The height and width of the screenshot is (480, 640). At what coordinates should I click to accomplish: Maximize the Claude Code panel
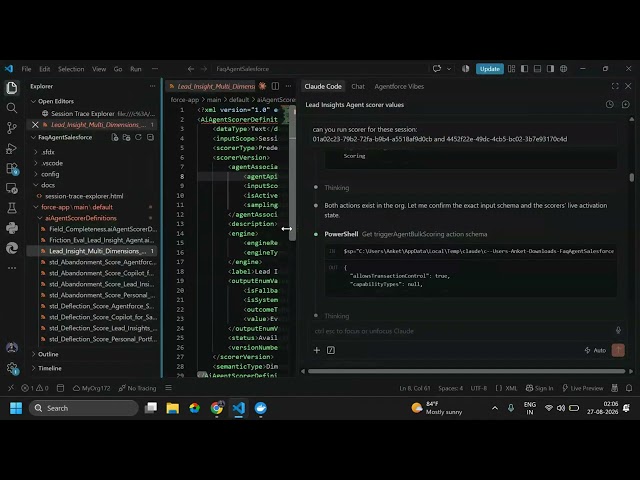pos(615,86)
